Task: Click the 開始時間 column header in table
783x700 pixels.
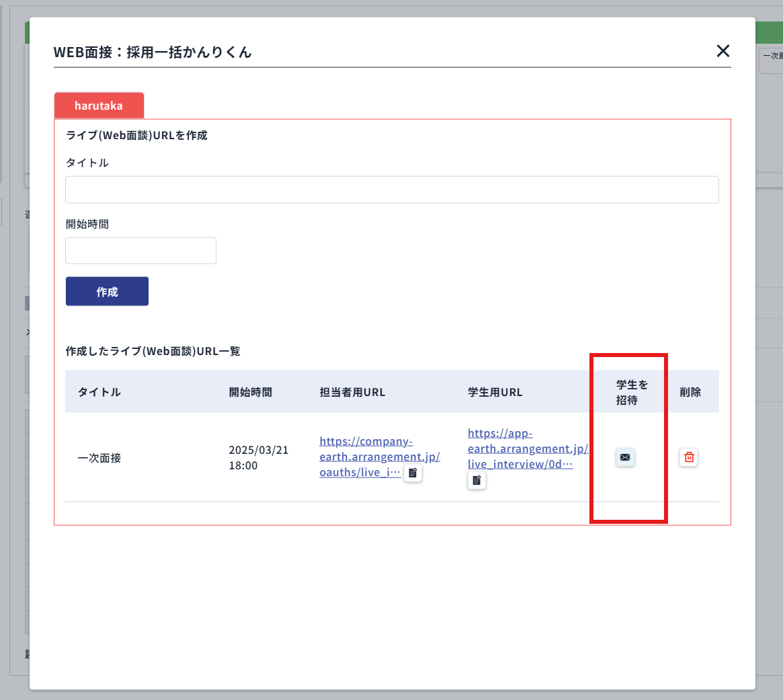Action: [250, 392]
